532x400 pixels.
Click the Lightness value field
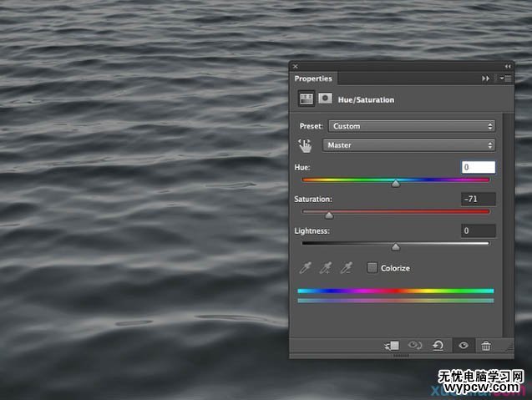[478, 230]
